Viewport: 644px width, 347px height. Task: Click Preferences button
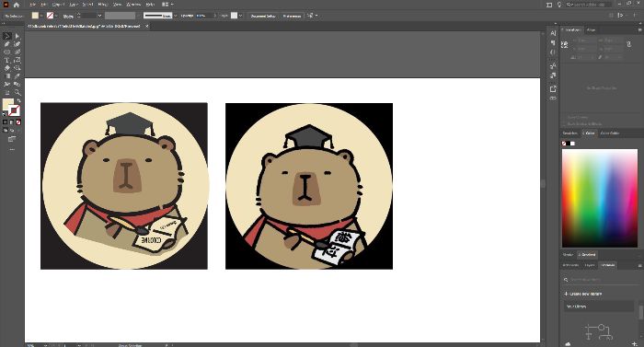click(x=292, y=16)
